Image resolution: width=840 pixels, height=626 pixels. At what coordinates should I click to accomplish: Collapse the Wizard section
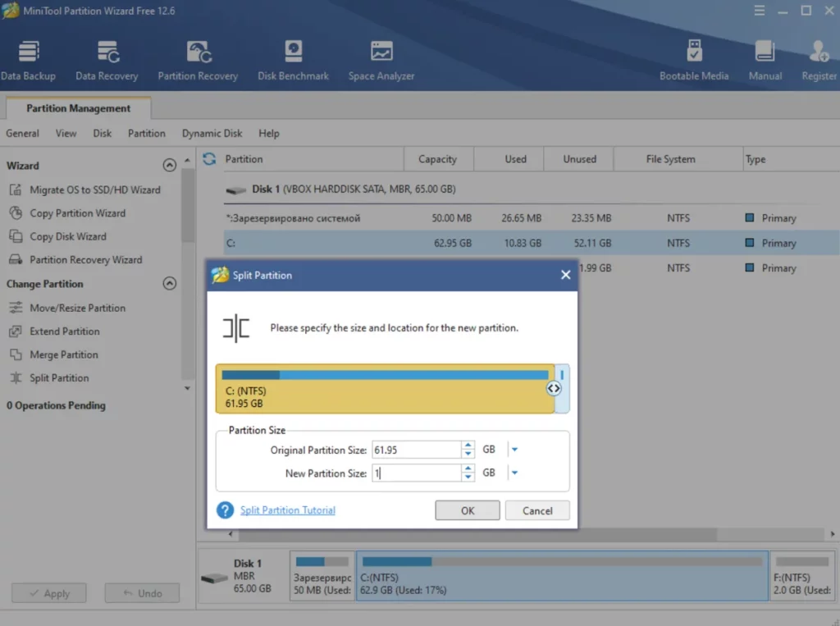170,165
